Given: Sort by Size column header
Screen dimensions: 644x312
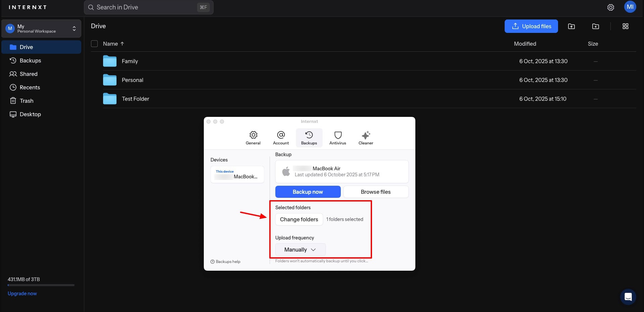Looking at the screenshot, I should point(593,44).
